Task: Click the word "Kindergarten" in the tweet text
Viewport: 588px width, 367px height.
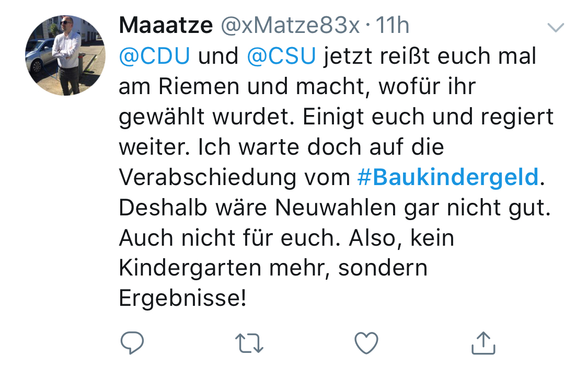Action: click(x=190, y=268)
